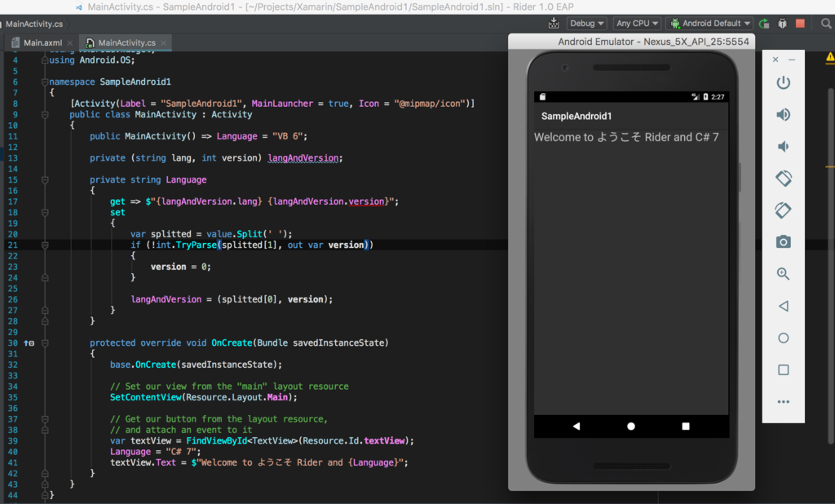Select the MainActivity.cs editor tab

point(126,42)
